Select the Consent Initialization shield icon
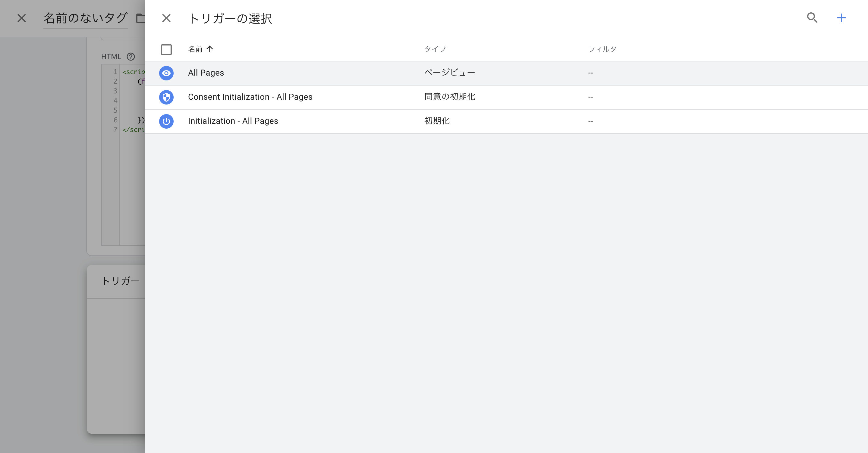The image size is (868, 453). click(x=166, y=97)
